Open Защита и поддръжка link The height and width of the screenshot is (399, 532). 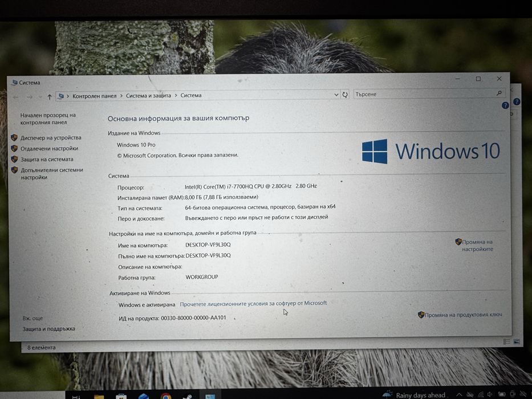49,329
